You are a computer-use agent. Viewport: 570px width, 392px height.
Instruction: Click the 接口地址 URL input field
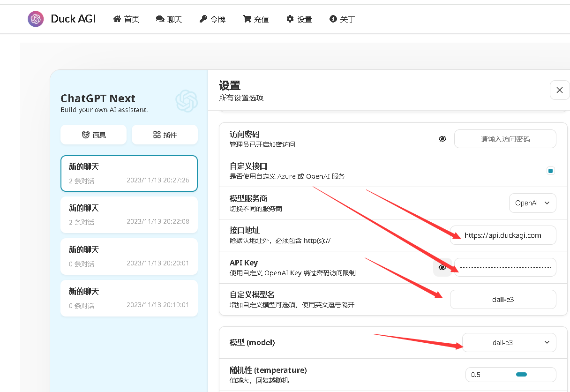pos(503,235)
